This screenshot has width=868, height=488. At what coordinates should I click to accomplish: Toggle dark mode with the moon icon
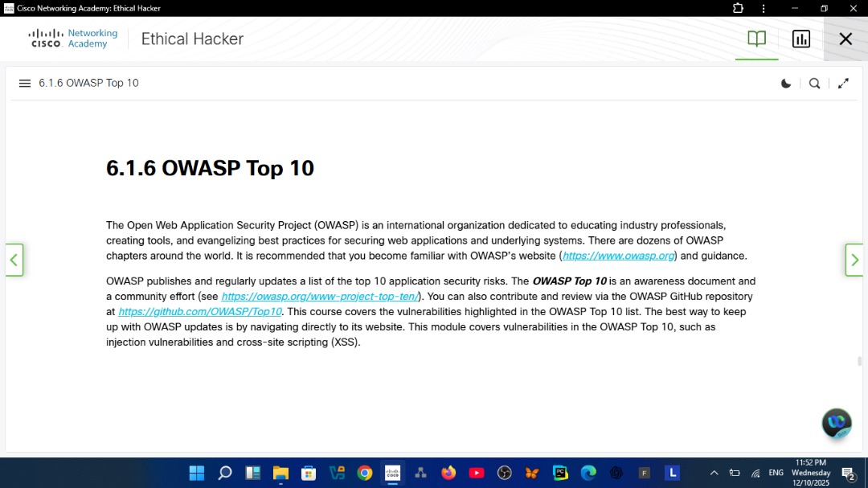pos(785,84)
